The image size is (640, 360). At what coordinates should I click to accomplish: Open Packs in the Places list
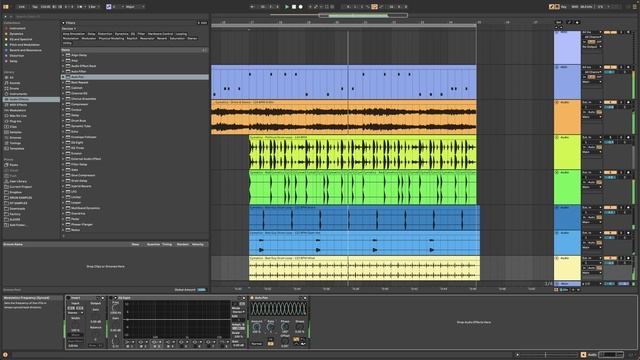(x=13, y=165)
